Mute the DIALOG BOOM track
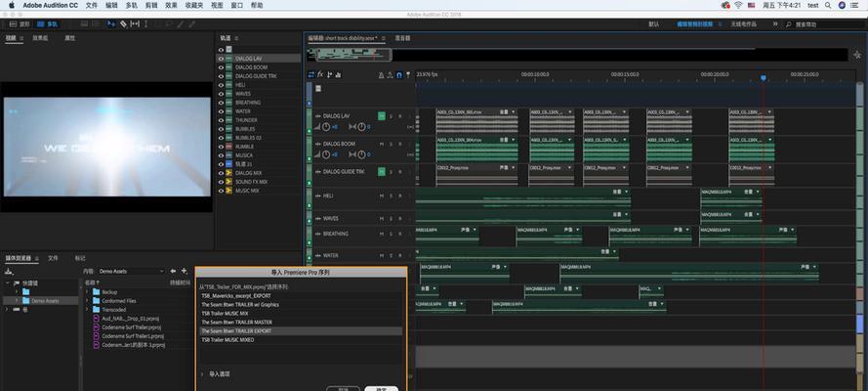This screenshot has width=868, height=391. point(382,144)
